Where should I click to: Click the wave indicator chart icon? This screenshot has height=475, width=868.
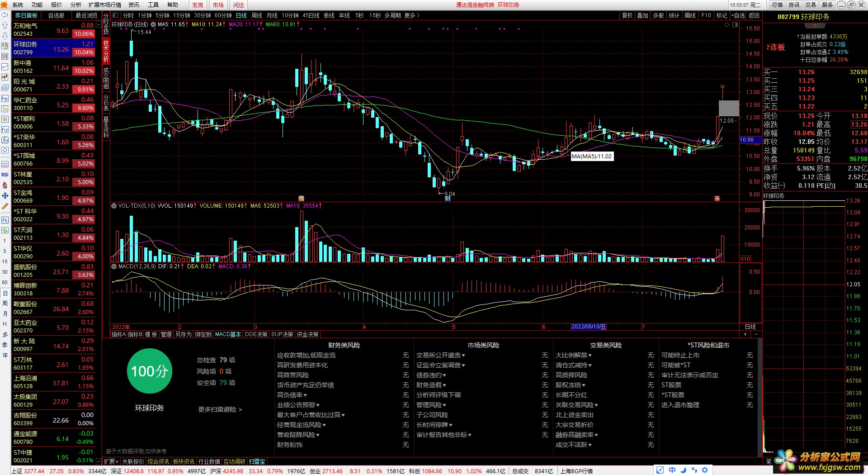5,164
